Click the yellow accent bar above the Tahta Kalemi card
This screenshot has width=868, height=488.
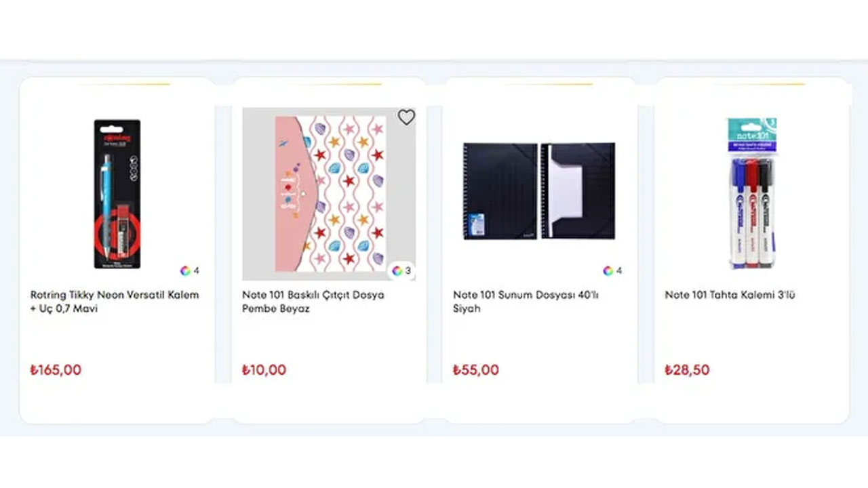point(759,85)
